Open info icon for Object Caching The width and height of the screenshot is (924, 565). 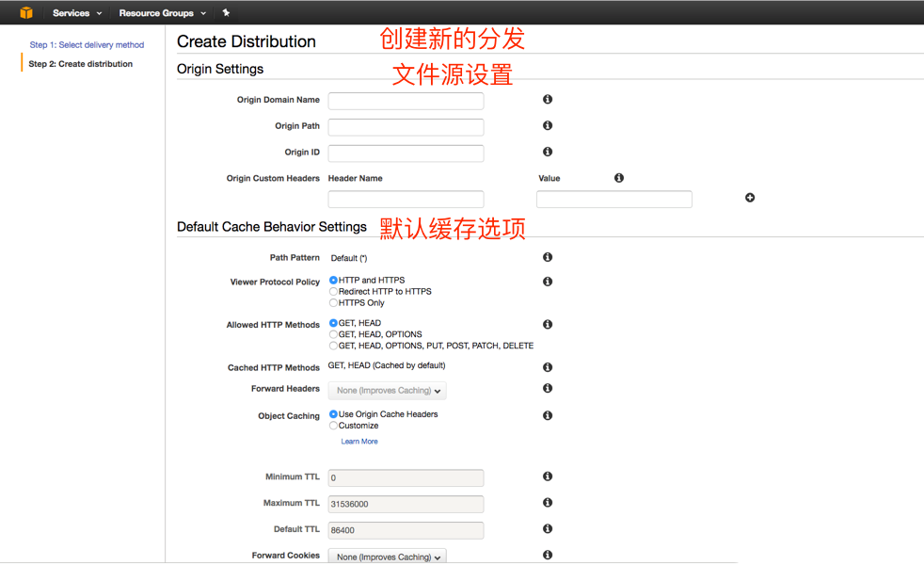548,415
